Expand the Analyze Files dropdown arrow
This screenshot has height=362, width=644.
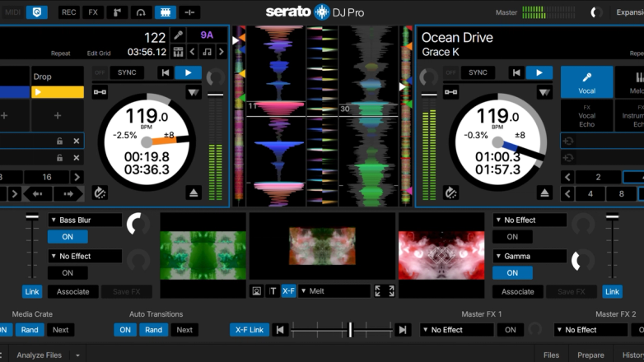tap(77, 355)
